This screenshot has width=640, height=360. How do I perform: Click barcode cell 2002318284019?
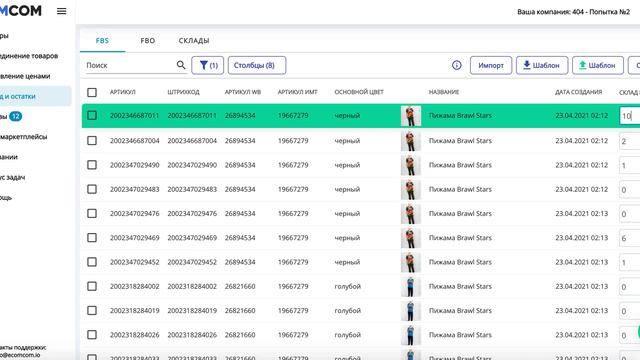192,311
